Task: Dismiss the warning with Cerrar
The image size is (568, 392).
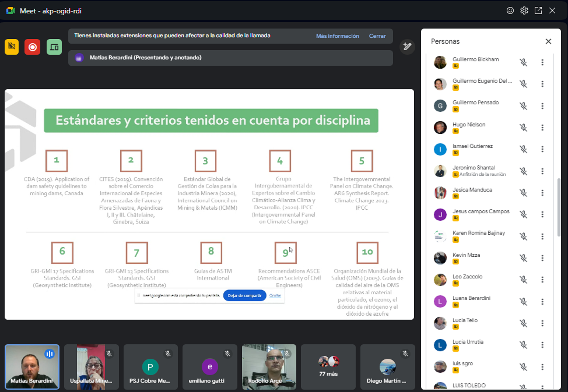Action: click(x=377, y=36)
